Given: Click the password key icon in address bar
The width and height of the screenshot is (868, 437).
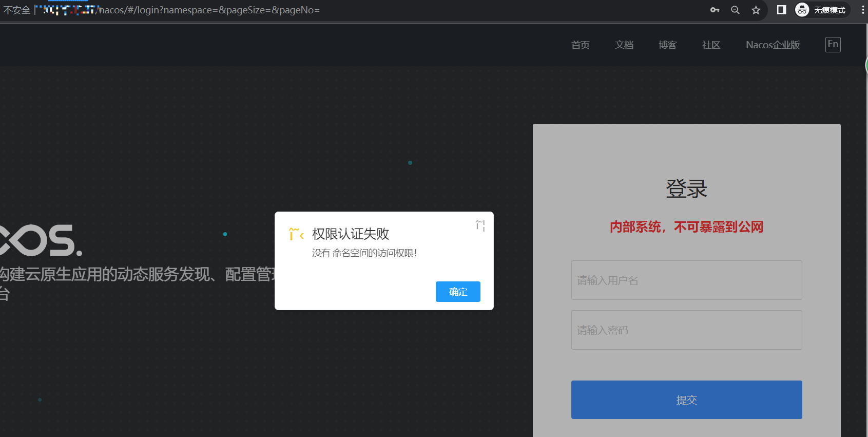Looking at the screenshot, I should pyautogui.click(x=715, y=10).
